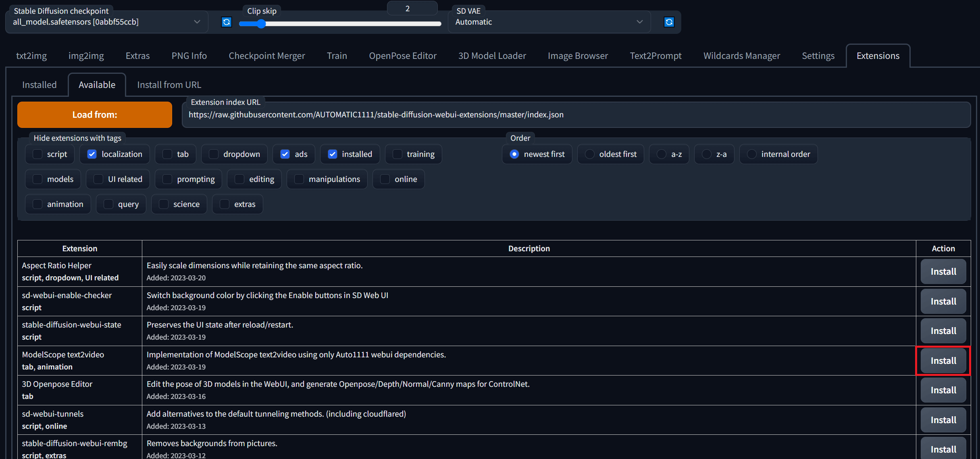Enable the script tag checkbox
Screen dimensions: 980x459
click(37, 154)
